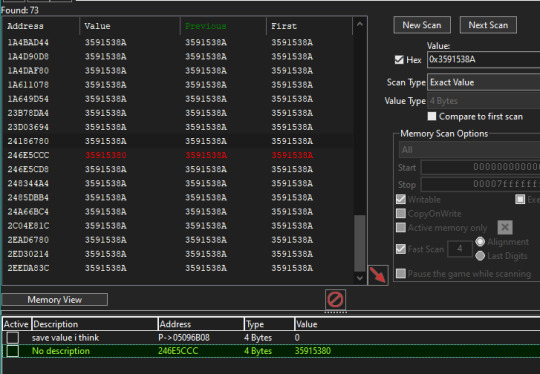Select result address 246E5CD8

28,169
